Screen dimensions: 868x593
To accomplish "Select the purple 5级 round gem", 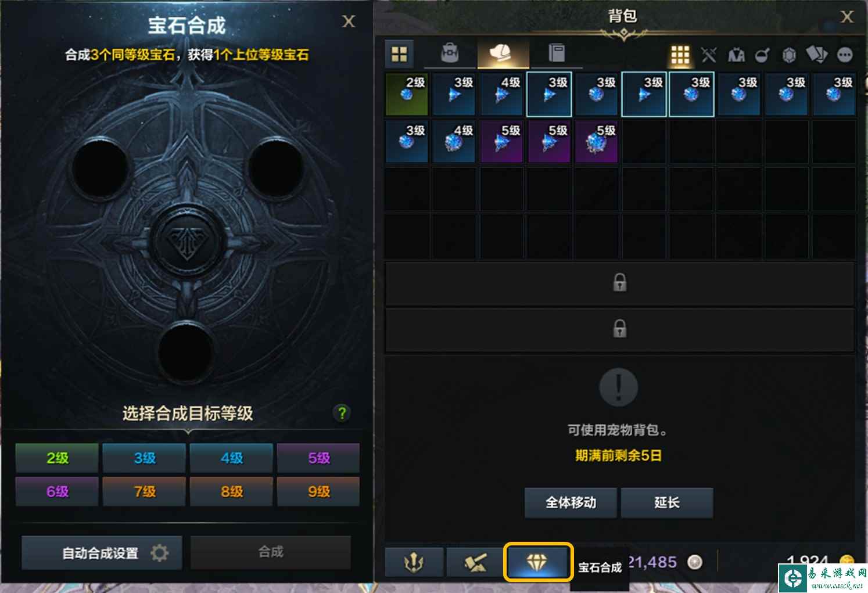I will (x=596, y=141).
